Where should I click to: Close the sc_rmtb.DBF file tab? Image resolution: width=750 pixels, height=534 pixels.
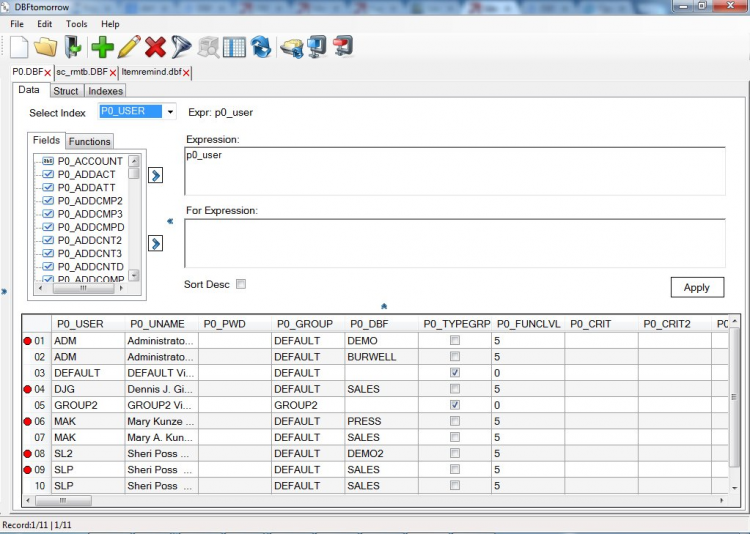coord(113,73)
